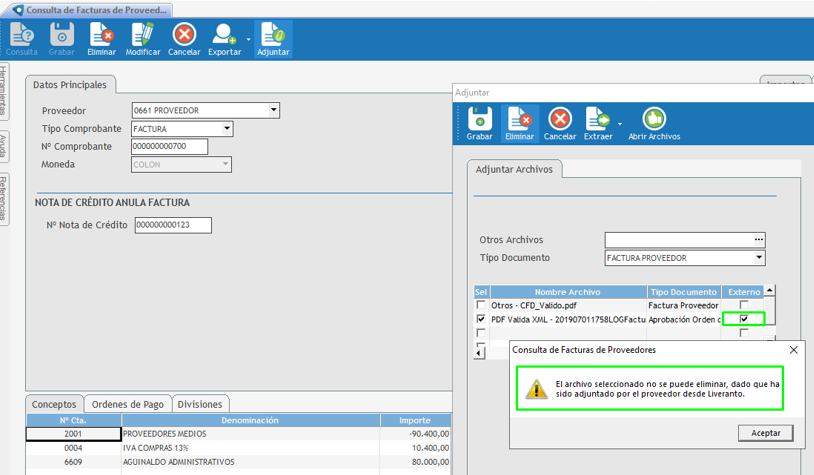Viewport: 814px width, 475px height.
Task: Click the file list scroll-up arrow
Action: tap(770, 290)
